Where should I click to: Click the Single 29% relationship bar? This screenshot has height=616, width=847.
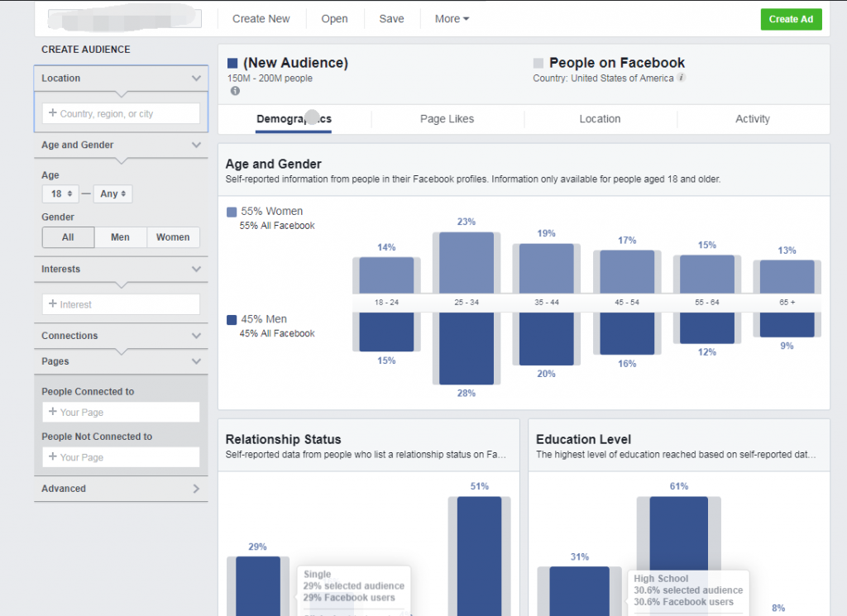coord(258,586)
